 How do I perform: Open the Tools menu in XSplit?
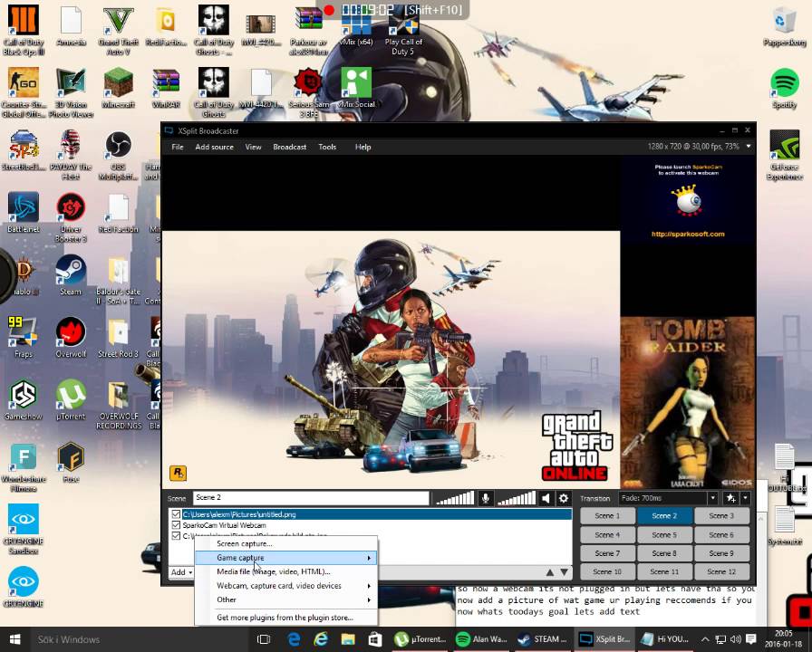pos(327,147)
